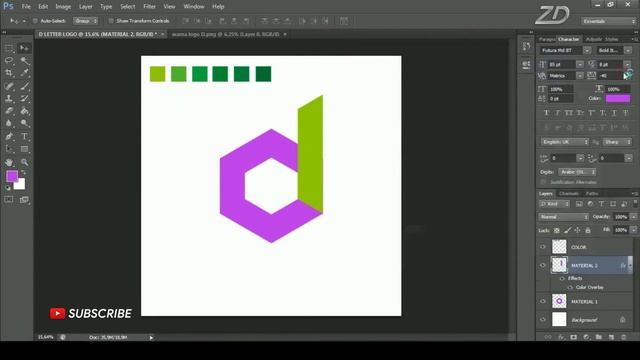This screenshot has width=640, height=360.
Task: Select the Paint Bucket tool
Action: point(24,111)
